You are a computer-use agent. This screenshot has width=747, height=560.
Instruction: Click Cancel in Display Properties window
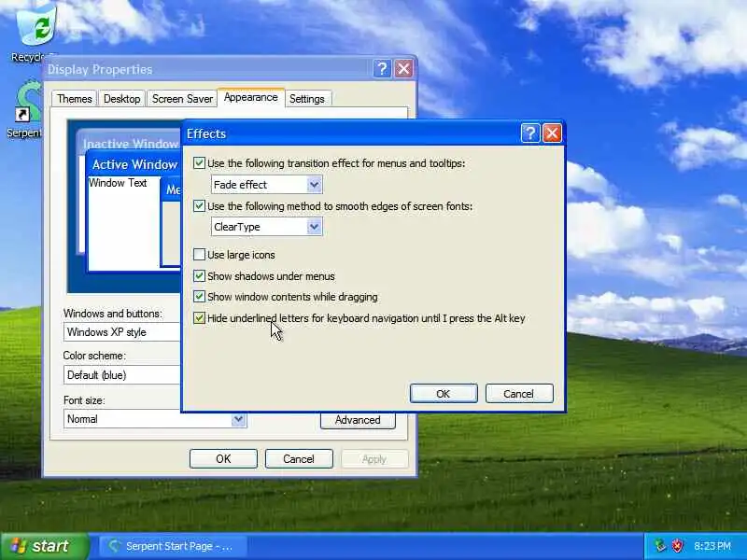click(x=299, y=459)
